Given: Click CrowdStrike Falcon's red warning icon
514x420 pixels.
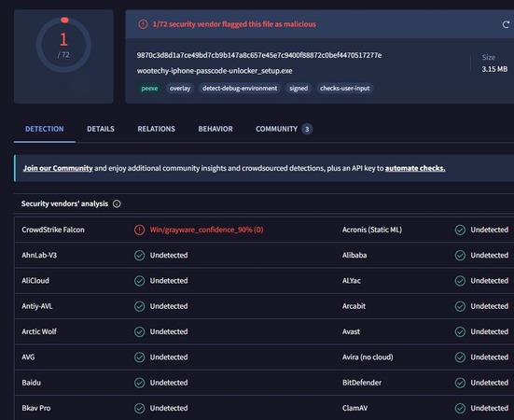Looking at the screenshot, I should (139, 230).
